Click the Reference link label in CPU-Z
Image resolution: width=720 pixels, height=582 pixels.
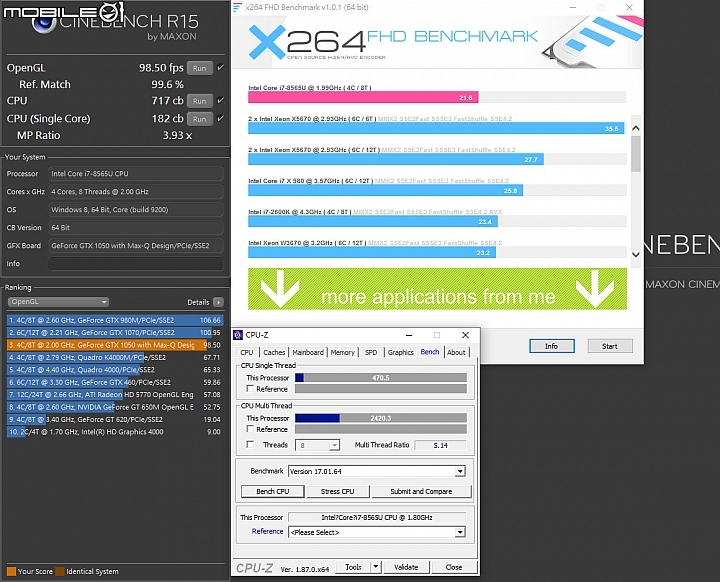point(268,531)
